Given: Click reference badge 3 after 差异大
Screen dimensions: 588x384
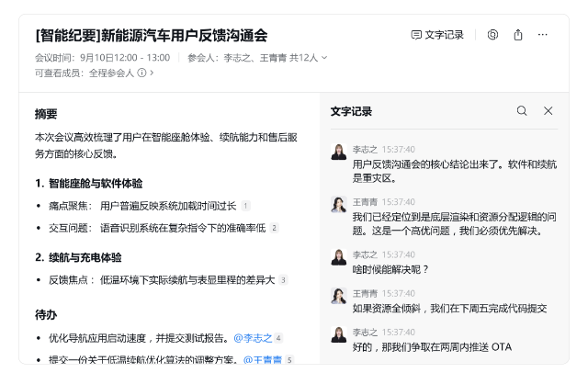Looking at the screenshot, I should (284, 280).
